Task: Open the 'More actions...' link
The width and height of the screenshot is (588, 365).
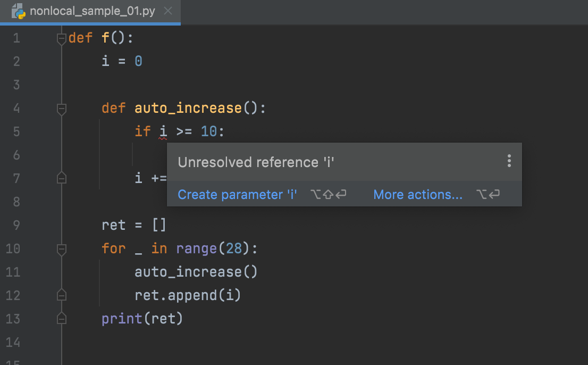Action: click(x=418, y=195)
